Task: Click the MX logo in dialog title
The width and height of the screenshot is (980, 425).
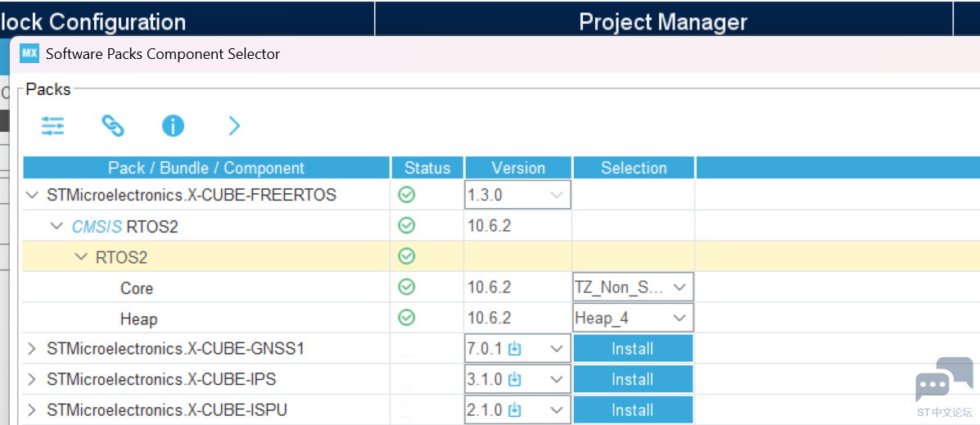Action: 29,53
